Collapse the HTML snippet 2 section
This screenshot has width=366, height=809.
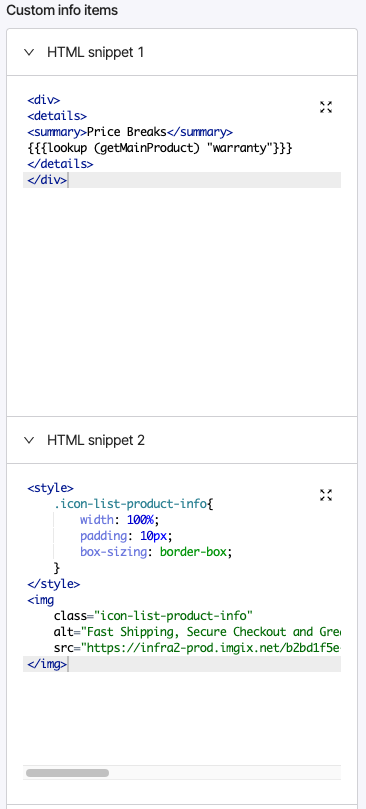tap(29, 440)
